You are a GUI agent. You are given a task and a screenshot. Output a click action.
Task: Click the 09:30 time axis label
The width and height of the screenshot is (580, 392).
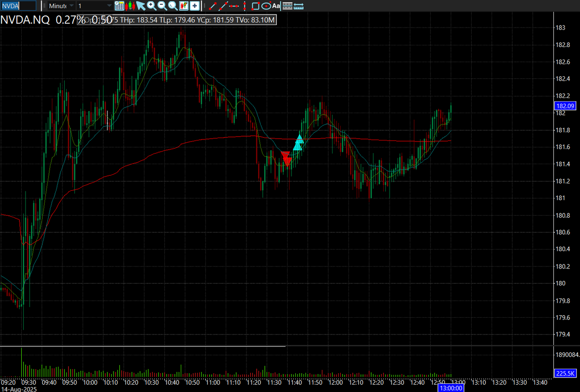pyautogui.click(x=29, y=382)
